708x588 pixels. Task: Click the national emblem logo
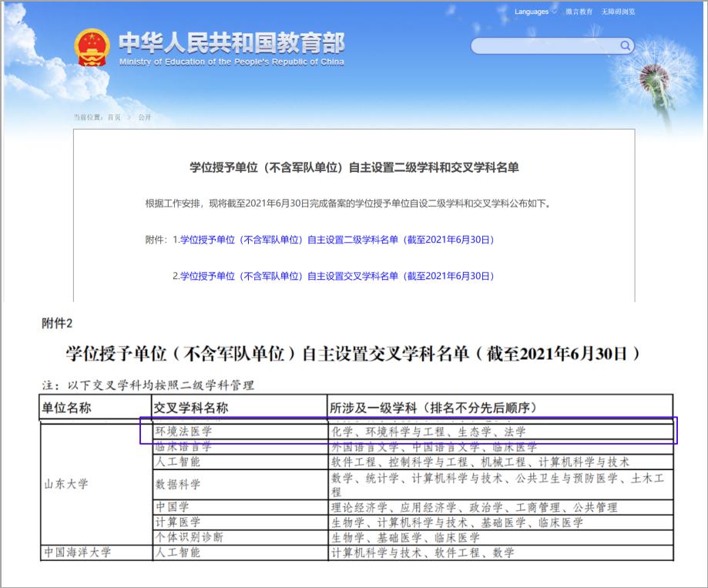(92, 48)
